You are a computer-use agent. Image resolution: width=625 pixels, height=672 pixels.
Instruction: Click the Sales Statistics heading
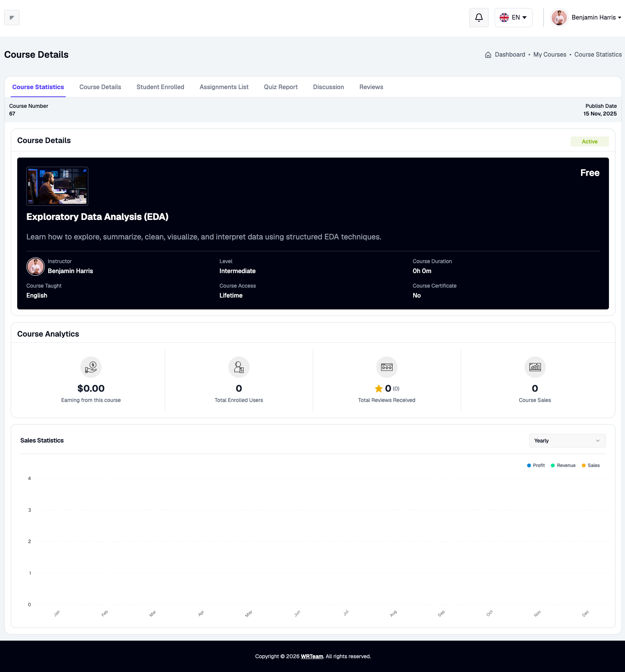(x=42, y=441)
